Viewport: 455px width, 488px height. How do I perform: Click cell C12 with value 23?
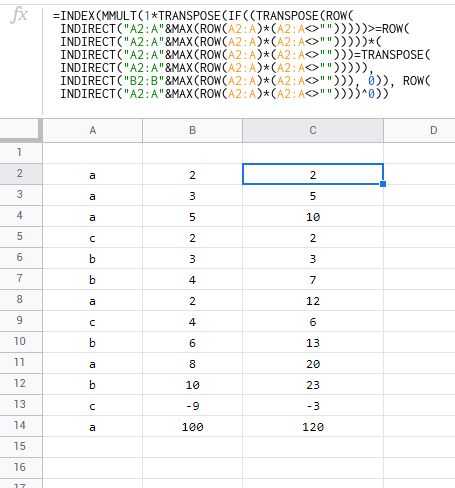click(x=313, y=384)
